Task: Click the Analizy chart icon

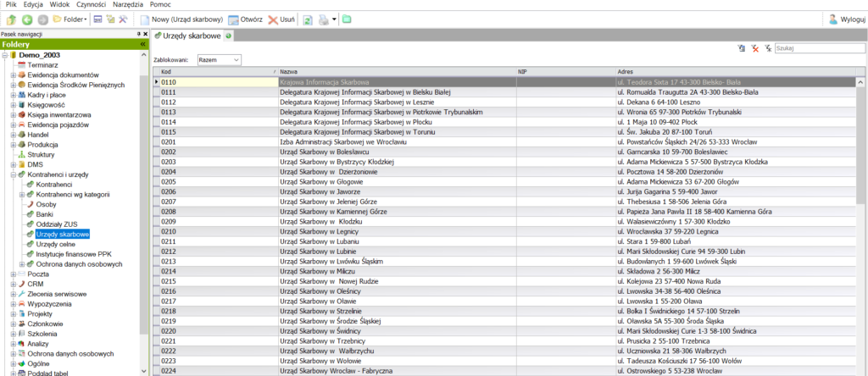Action: tap(21, 344)
